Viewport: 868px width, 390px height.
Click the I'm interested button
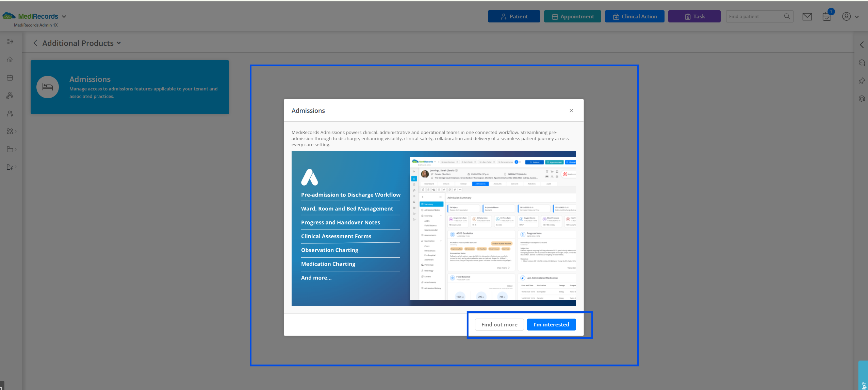[551, 324]
